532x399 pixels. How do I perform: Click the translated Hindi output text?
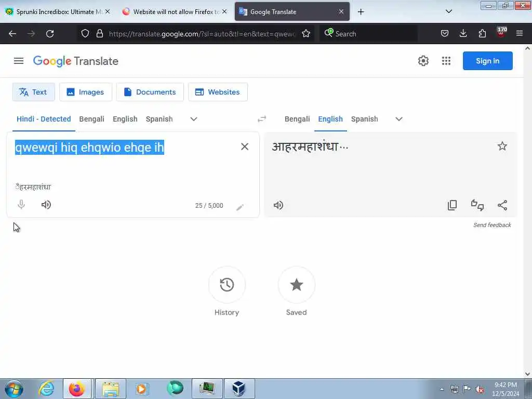click(310, 147)
